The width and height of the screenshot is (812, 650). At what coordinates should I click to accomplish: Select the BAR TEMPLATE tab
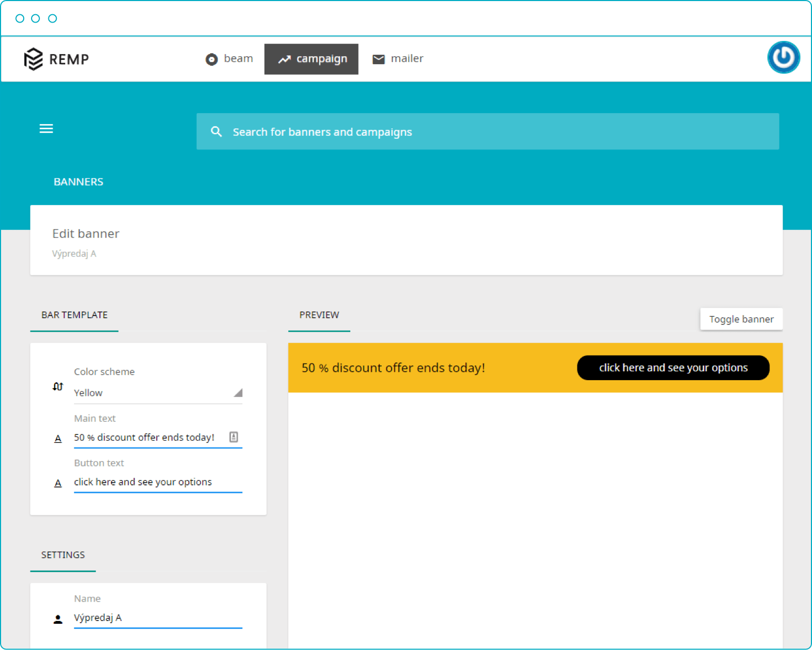click(x=74, y=314)
